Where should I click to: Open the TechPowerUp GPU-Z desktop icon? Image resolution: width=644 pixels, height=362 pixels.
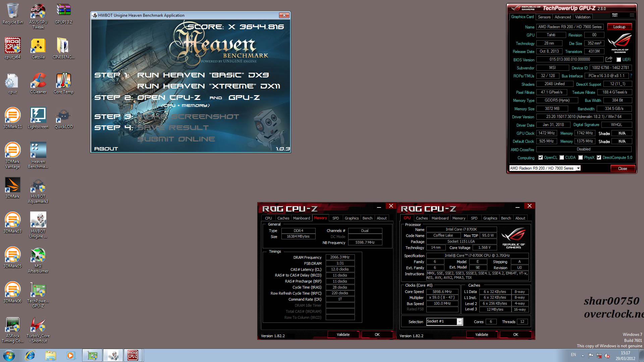pyautogui.click(x=38, y=295)
